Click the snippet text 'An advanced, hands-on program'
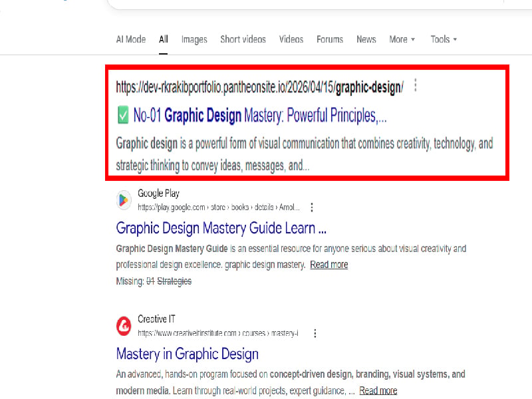Viewport: 532px width, 399px height. (x=291, y=382)
